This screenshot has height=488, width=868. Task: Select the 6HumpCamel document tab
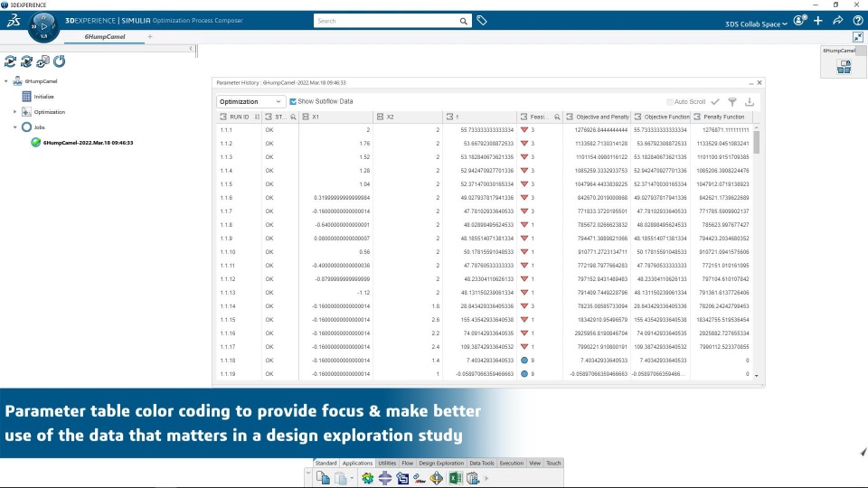pos(105,37)
